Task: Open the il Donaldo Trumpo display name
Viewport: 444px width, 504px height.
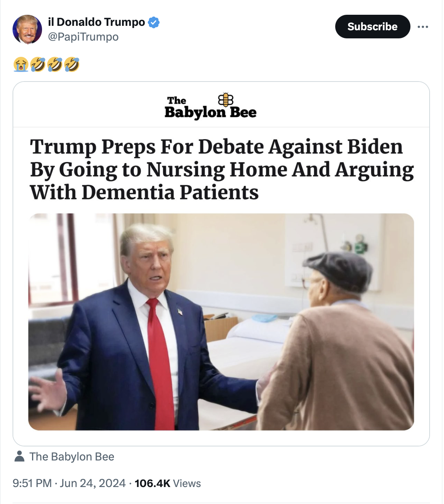Action: coord(97,22)
